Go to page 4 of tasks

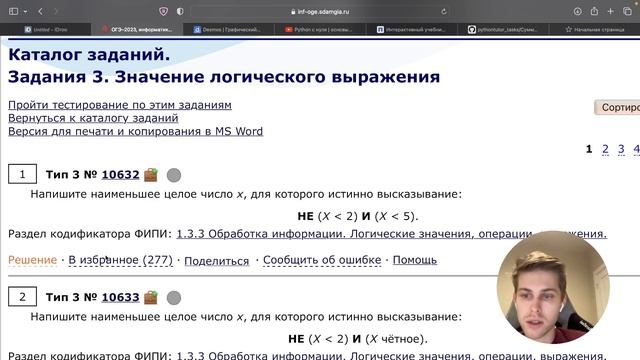coord(636,149)
